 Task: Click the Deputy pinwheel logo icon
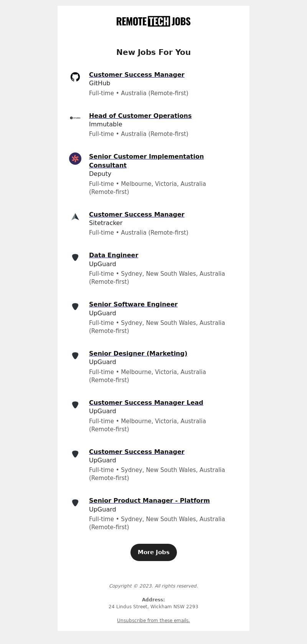75,159
